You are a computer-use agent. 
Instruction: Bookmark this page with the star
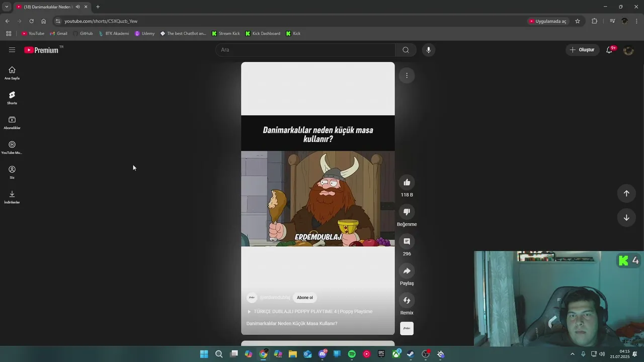click(x=578, y=21)
